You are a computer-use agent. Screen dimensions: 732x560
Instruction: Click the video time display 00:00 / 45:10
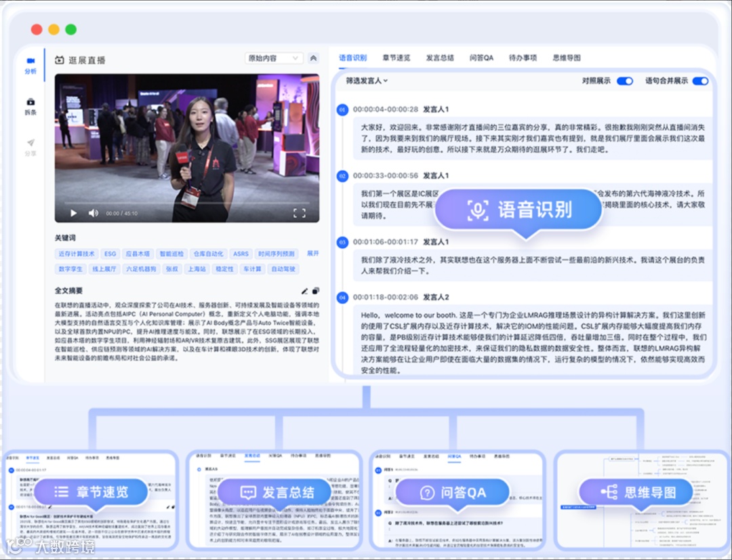[121, 214]
